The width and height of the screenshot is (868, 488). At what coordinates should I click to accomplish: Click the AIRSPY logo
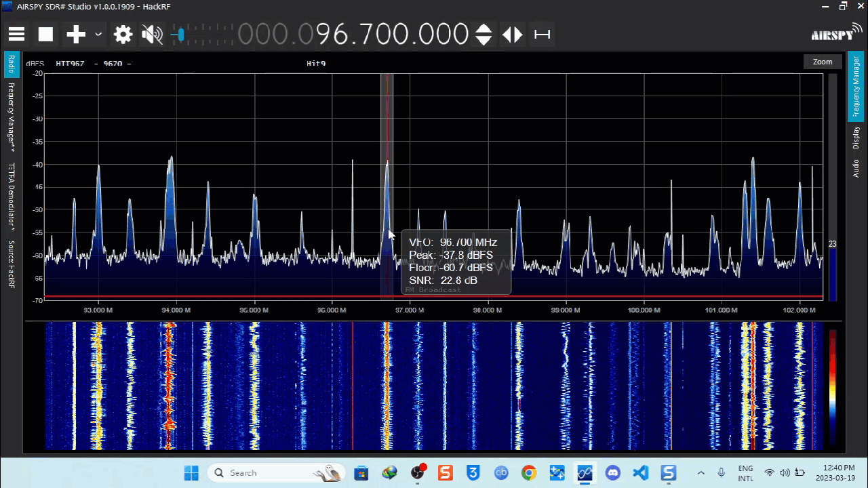click(837, 33)
